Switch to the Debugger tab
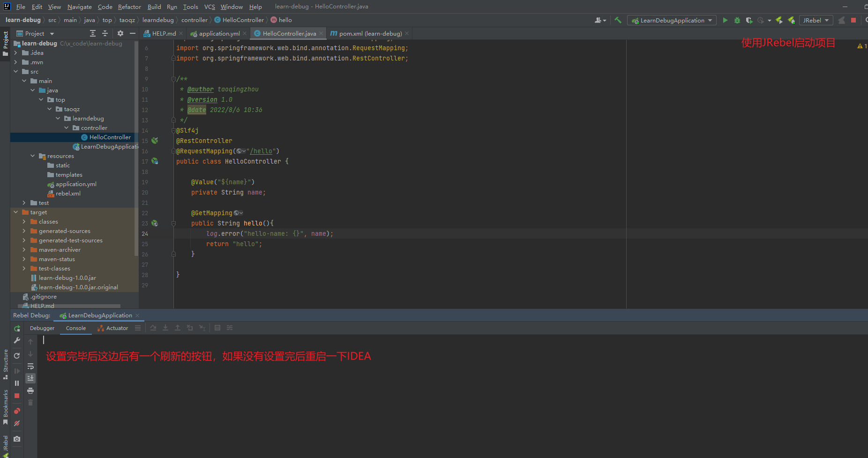Viewport: 868px width, 458px height. coord(42,328)
